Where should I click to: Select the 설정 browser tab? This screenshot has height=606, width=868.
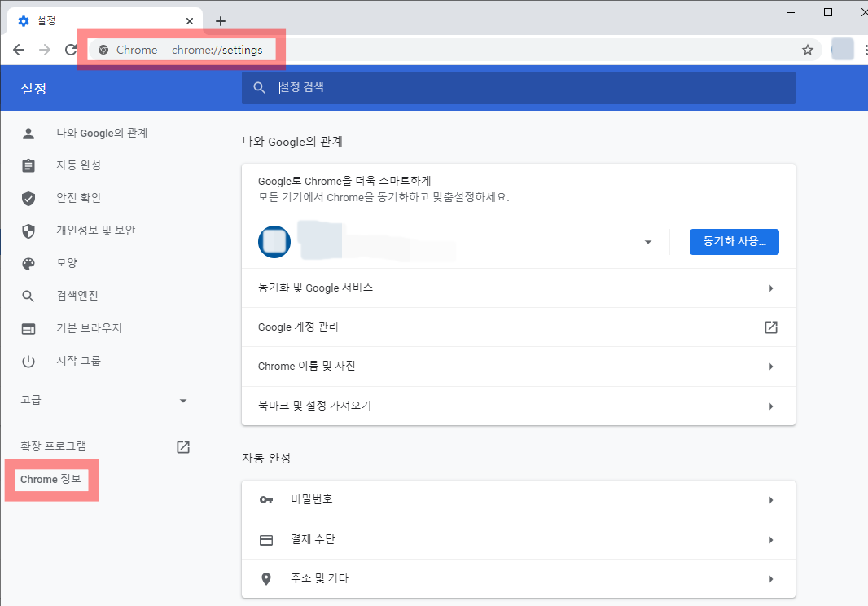click(105, 21)
